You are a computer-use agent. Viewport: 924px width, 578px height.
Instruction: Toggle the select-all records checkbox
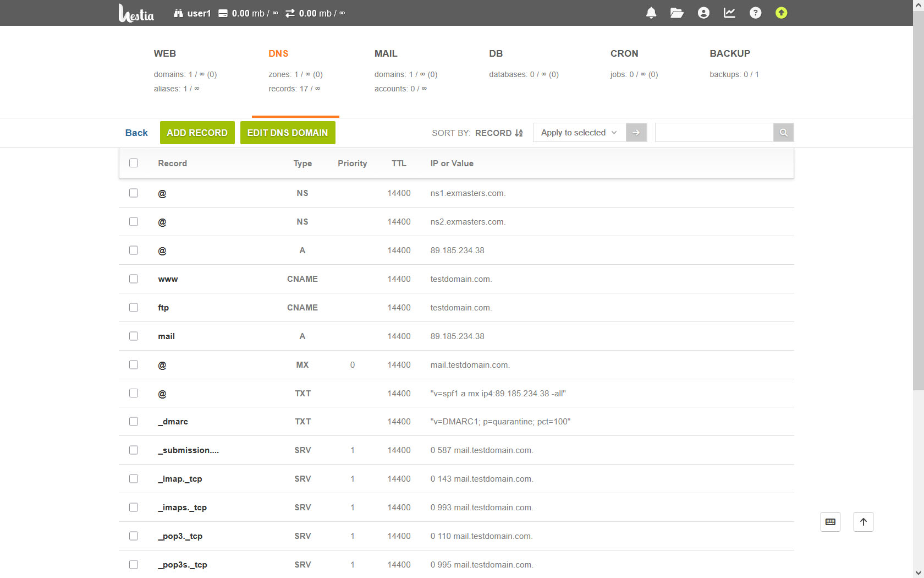(x=134, y=163)
